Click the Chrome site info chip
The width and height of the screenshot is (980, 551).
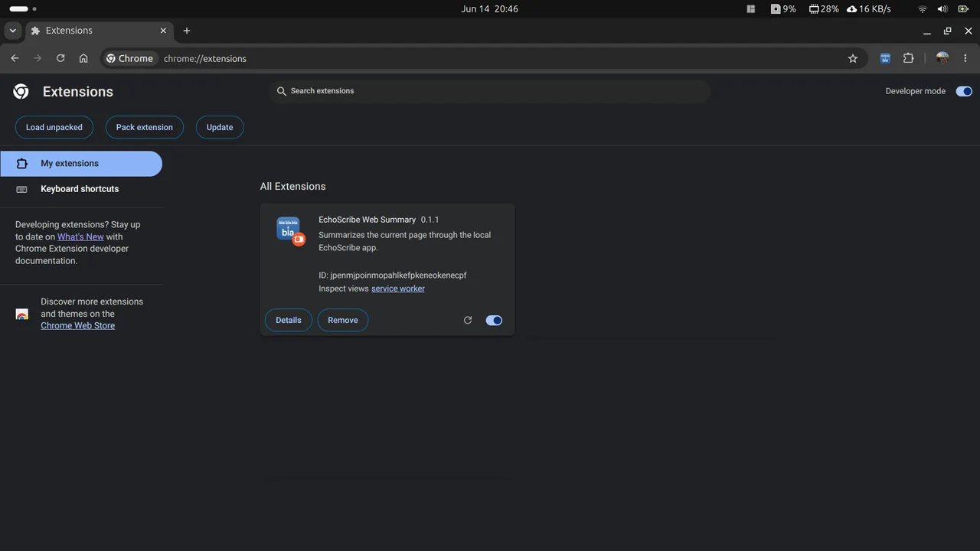coord(130,58)
